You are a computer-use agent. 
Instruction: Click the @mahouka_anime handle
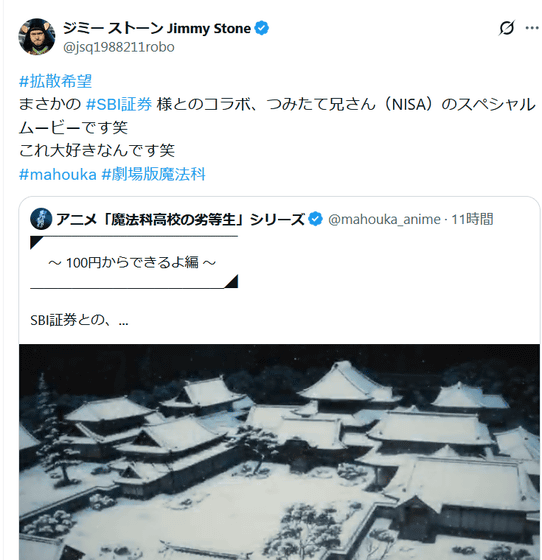click(x=384, y=219)
